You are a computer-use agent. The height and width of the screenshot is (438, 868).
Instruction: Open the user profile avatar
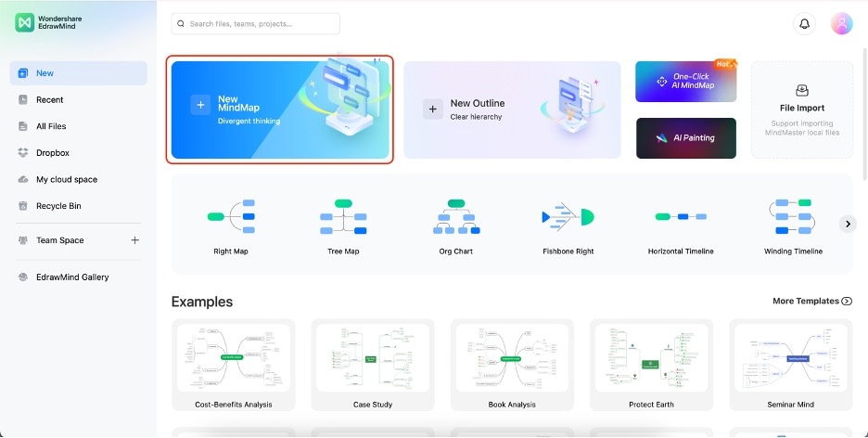point(841,24)
